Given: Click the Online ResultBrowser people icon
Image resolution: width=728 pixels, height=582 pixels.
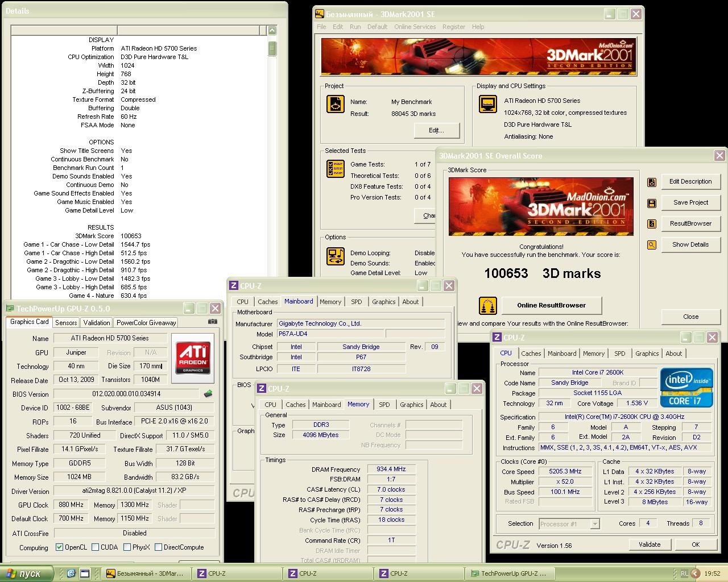Looking at the screenshot, I should pyautogui.click(x=488, y=305).
